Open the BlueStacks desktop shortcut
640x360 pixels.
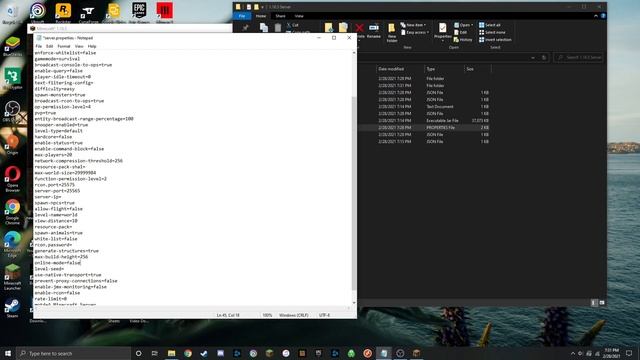point(12,47)
